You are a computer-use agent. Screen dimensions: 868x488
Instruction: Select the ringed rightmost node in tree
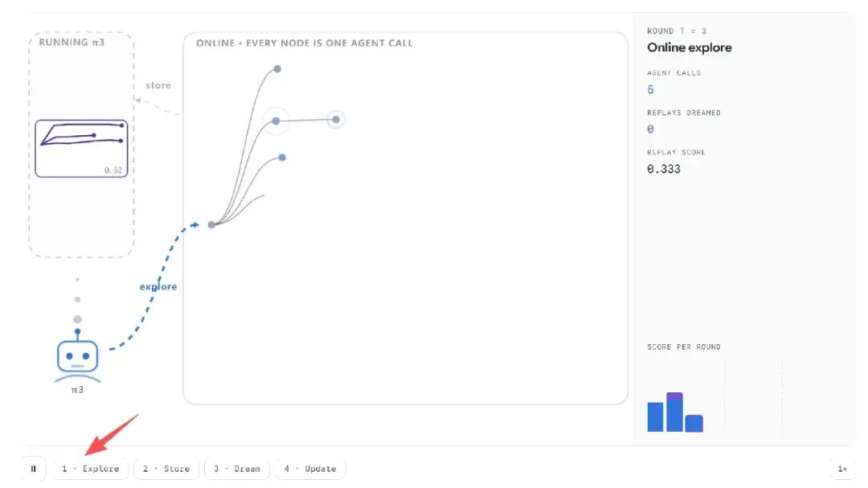click(336, 119)
